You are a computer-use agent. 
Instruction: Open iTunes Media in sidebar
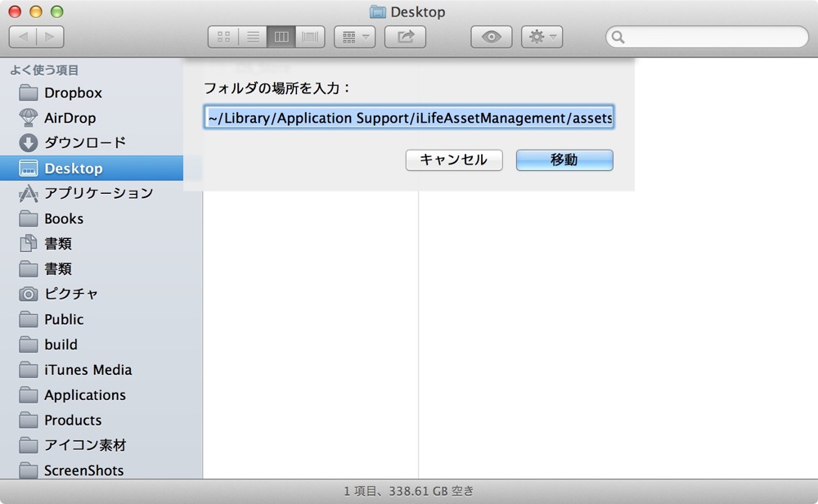[101, 369]
